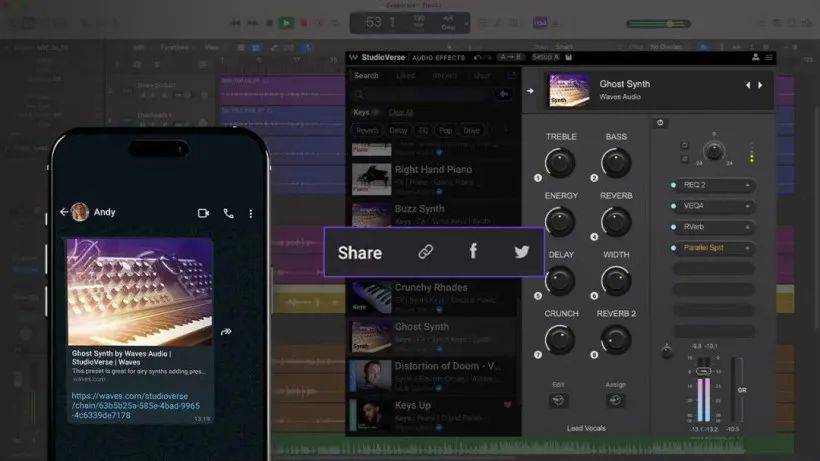Switch to the Search tab in StudioVerse
The height and width of the screenshot is (461, 820).
coord(366,76)
